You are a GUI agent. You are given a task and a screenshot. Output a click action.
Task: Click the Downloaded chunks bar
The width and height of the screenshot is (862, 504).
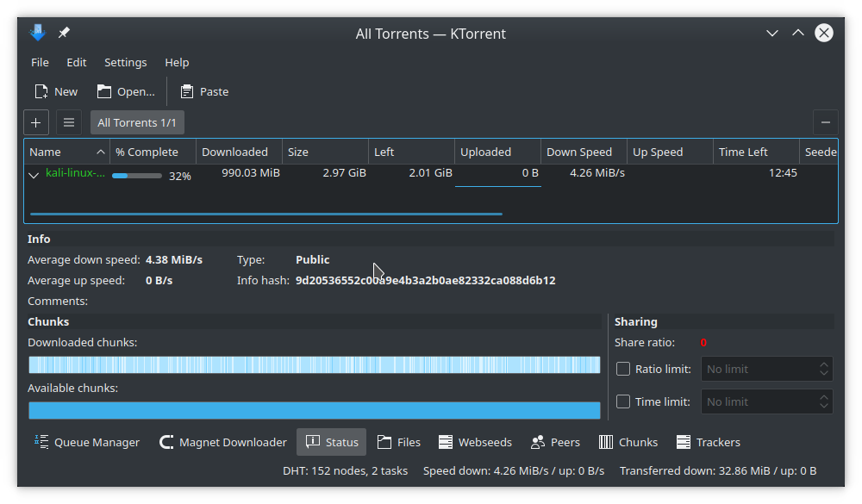pos(314,365)
